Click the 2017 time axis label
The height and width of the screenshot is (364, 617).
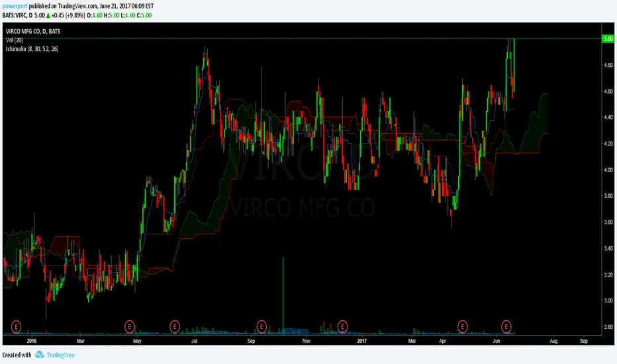(x=361, y=341)
